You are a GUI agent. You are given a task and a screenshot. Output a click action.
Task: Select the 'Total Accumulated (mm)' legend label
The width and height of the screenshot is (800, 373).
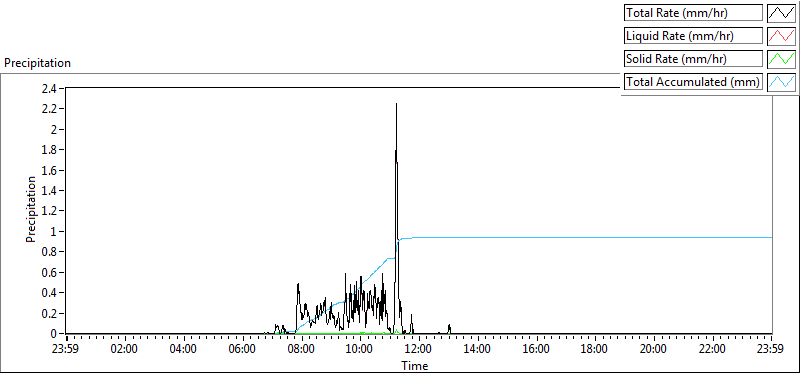click(694, 82)
